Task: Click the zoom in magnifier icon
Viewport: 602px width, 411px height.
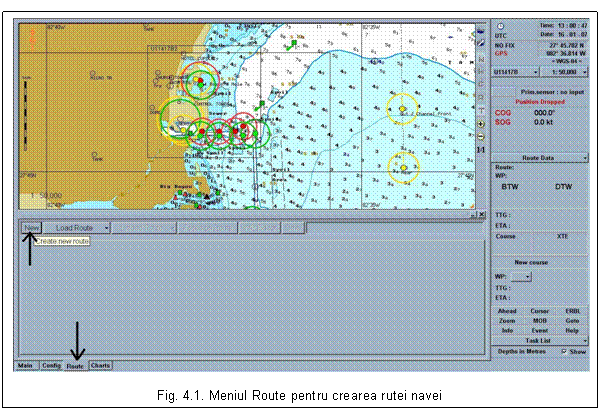Action: tap(482, 122)
